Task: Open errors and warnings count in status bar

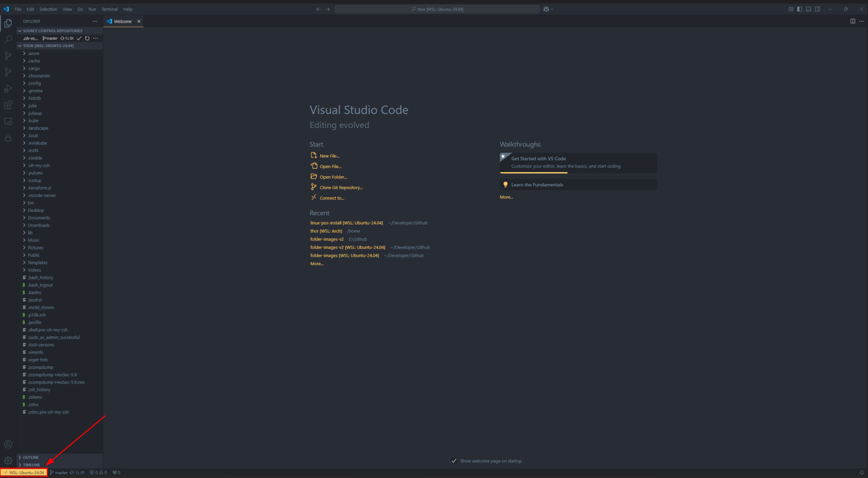Action: pos(98,473)
